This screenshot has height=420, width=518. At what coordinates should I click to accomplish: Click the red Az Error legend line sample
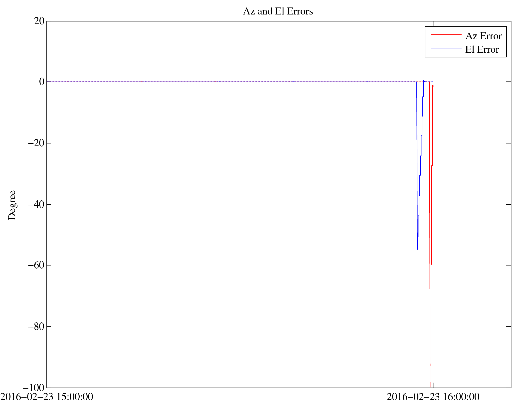coord(446,35)
